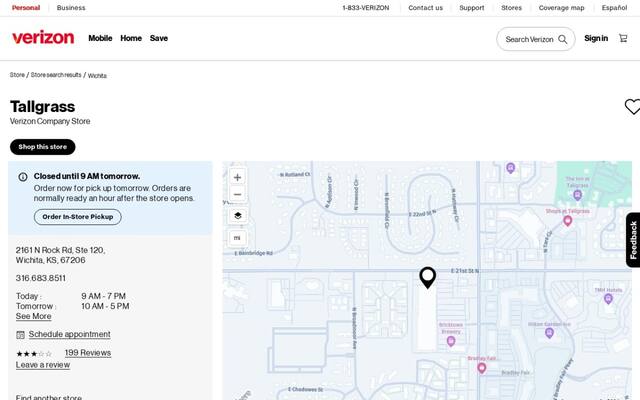Click Tomorrow hours 10 AM - 5 PM
The image size is (640, 400).
[x=105, y=306]
